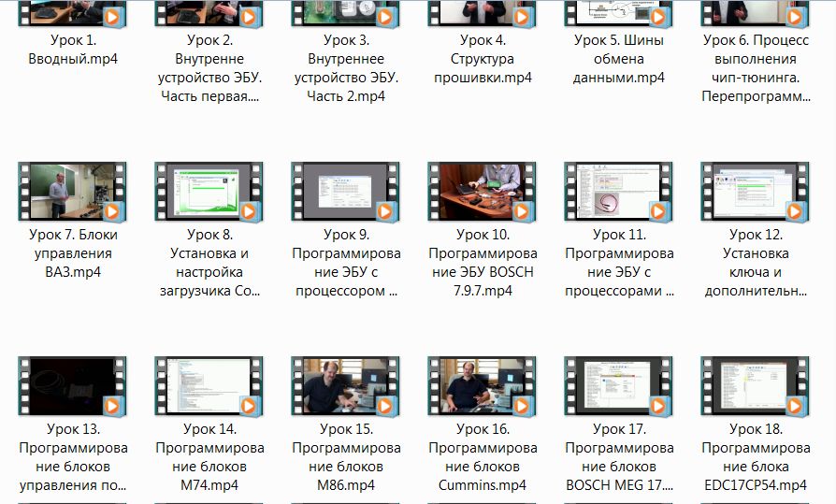Select thumbnail of Урок 2 video file
Screen dimensions: 836x504
pos(209,13)
